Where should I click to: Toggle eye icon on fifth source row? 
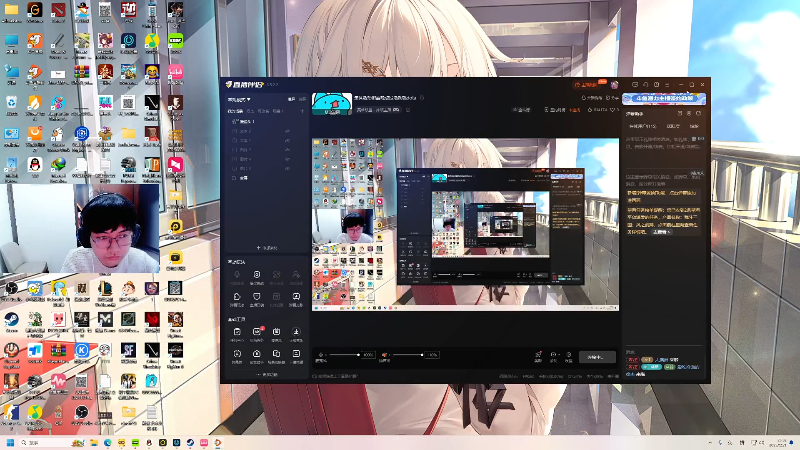287,159
